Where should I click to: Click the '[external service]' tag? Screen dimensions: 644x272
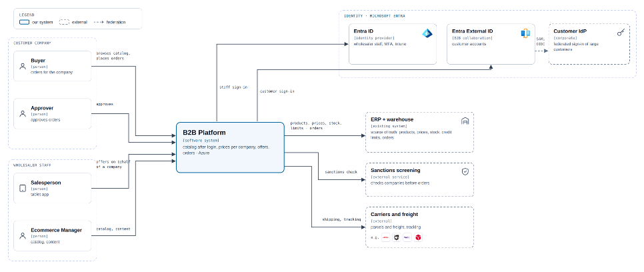coord(391,177)
